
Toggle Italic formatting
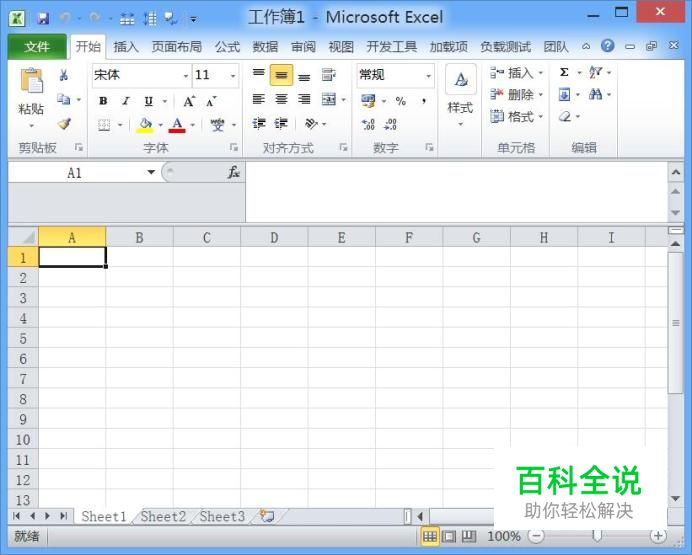click(126, 101)
